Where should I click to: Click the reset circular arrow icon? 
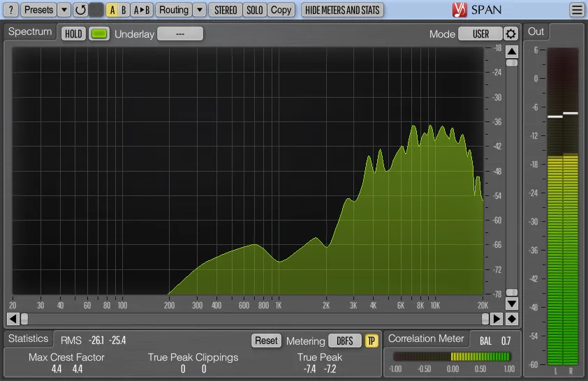point(80,10)
